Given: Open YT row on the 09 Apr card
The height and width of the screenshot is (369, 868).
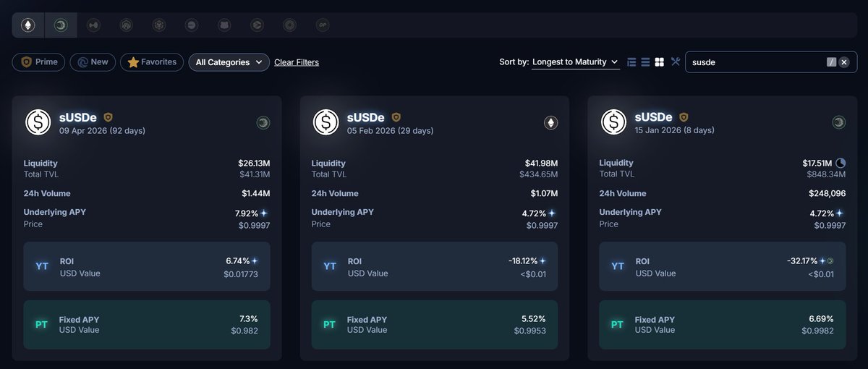Looking at the screenshot, I should (x=147, y=267).
